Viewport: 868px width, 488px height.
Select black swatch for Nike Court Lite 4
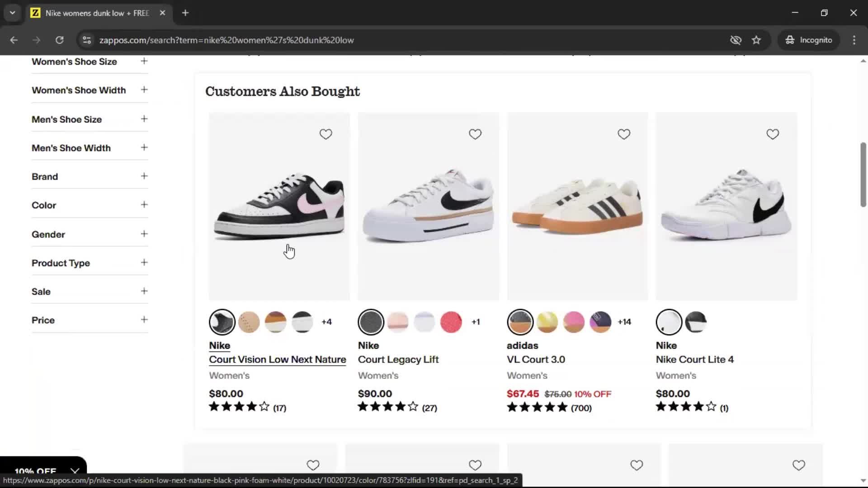tap(696, 322)
